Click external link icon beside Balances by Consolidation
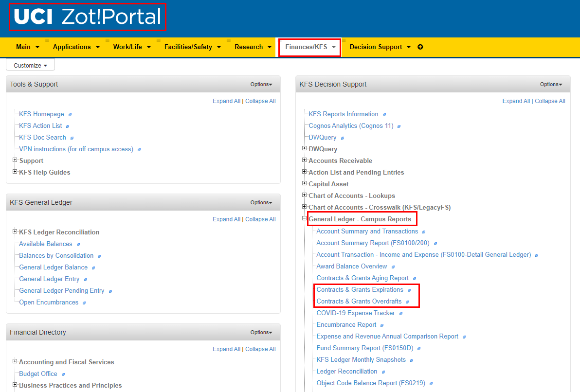The height and width of the screenshot is (392, 580). tap(99, 256)
